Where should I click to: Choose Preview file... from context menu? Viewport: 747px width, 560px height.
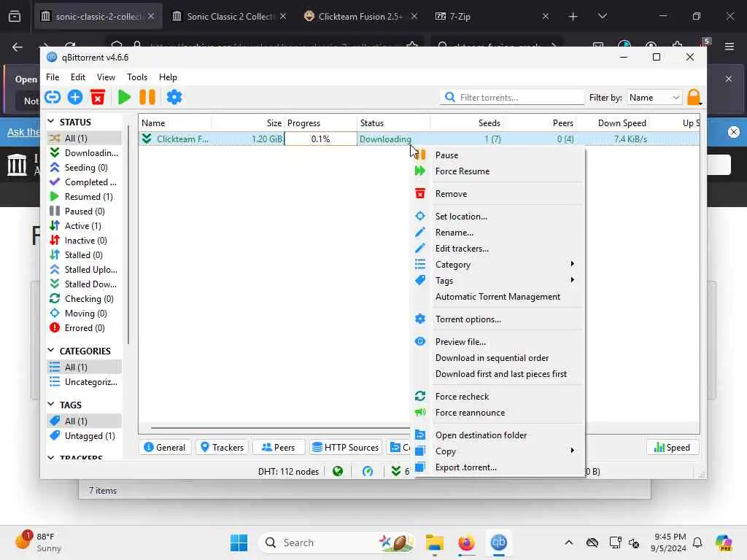click(x=498, y=342)
